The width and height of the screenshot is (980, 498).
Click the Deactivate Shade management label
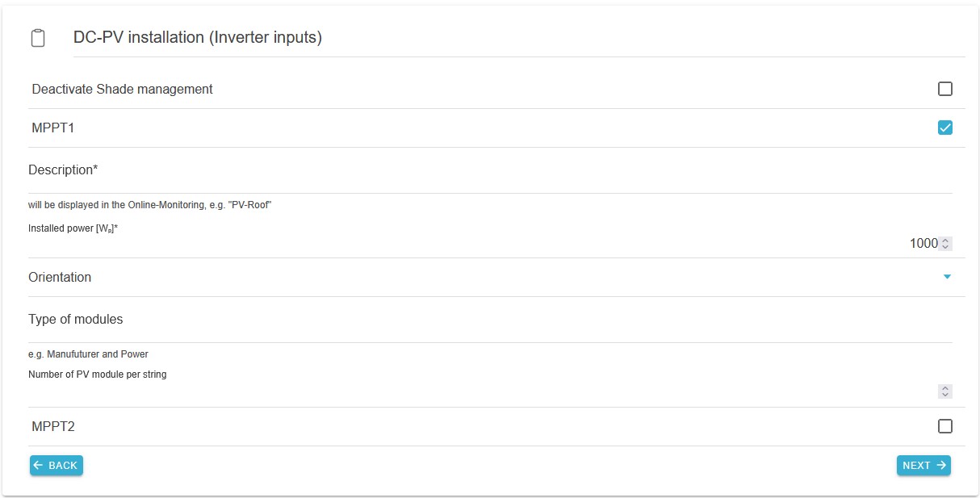pyautogui.click(x=122, y=89)
